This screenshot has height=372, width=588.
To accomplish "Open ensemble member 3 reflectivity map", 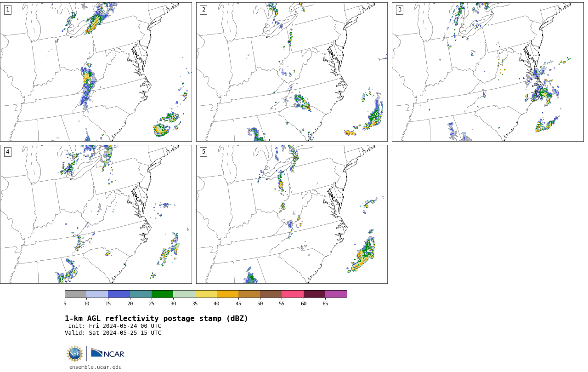I will click(x=488, y=72).
